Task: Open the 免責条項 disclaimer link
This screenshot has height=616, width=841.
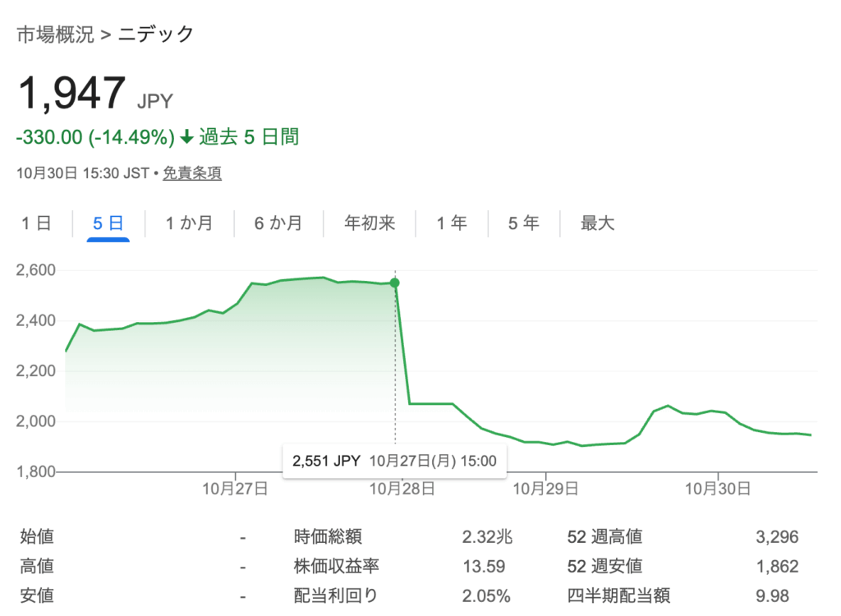Action: (x=192, y=173)
